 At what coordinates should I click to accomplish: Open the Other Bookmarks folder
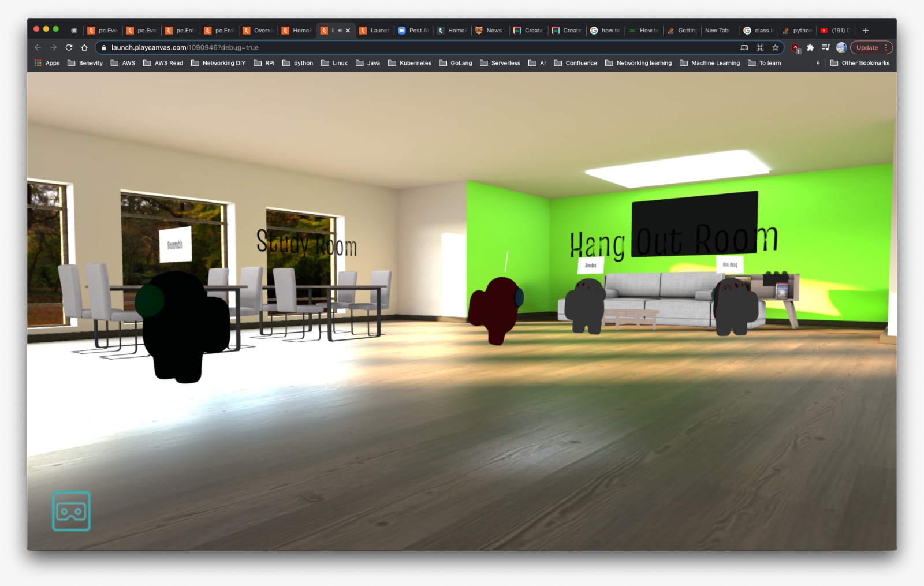tap(860, 63)
